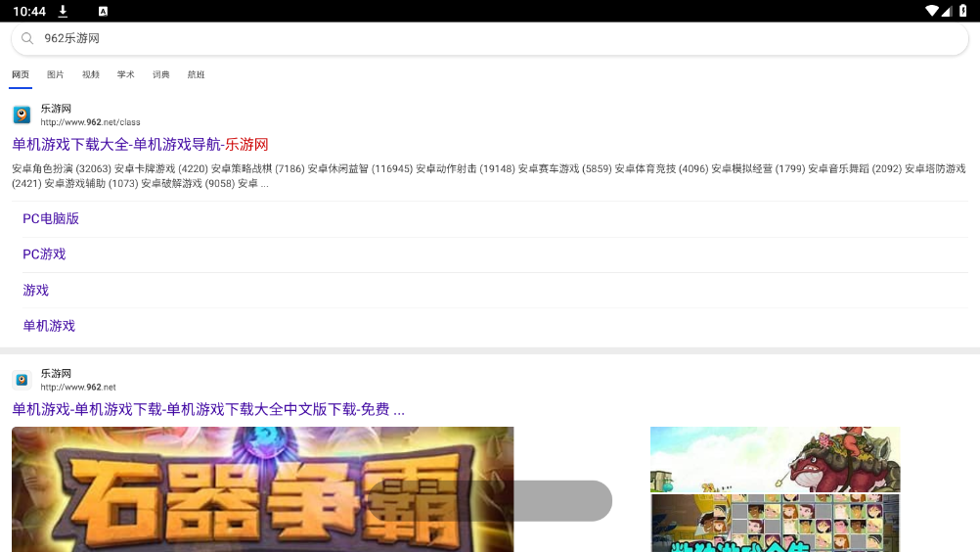The height and width of the screenshot is (552, 980).
Task: Open the 单机游戏 sublink
Action: (x=49, y=326)
